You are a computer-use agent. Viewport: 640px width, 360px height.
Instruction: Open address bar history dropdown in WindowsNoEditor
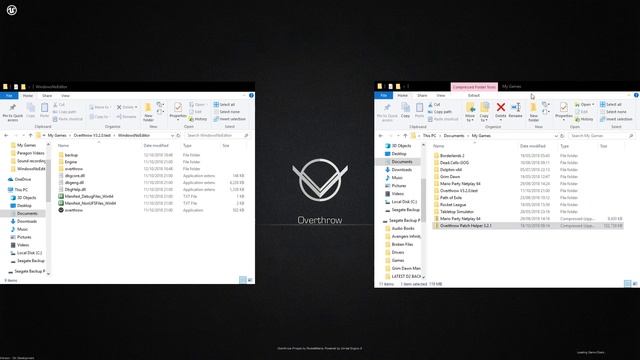coord(172,135)
